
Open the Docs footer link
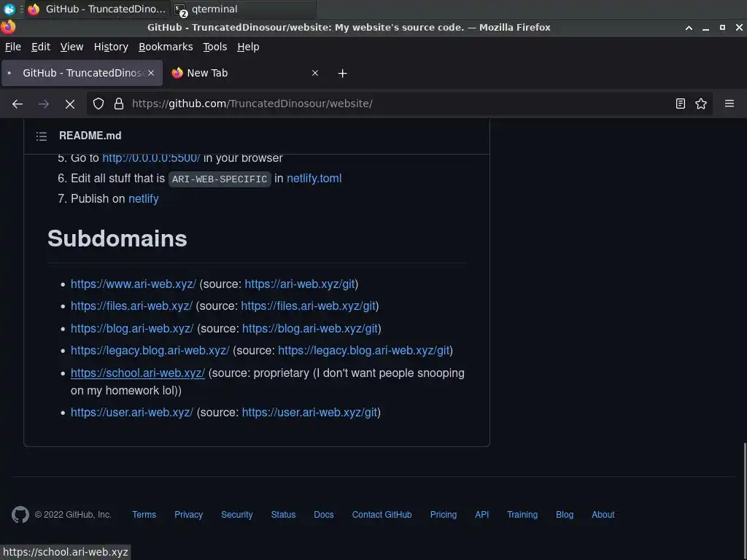323,515
